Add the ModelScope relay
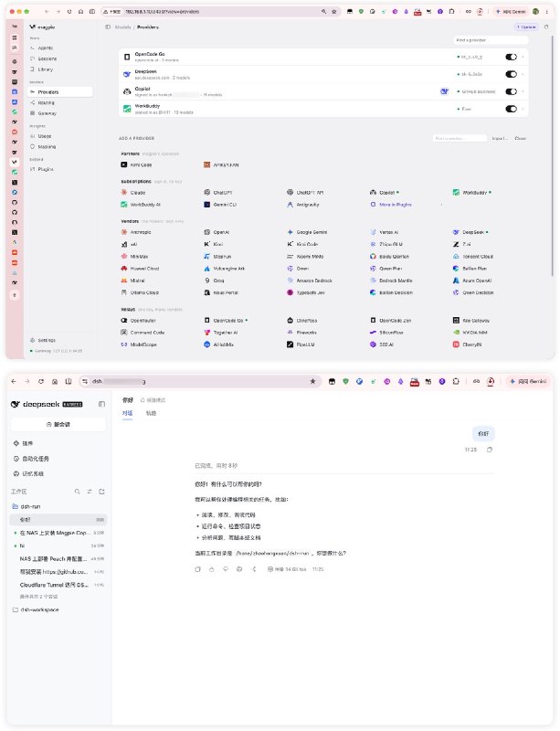560x731 pixels. click(x=139, y=344)
